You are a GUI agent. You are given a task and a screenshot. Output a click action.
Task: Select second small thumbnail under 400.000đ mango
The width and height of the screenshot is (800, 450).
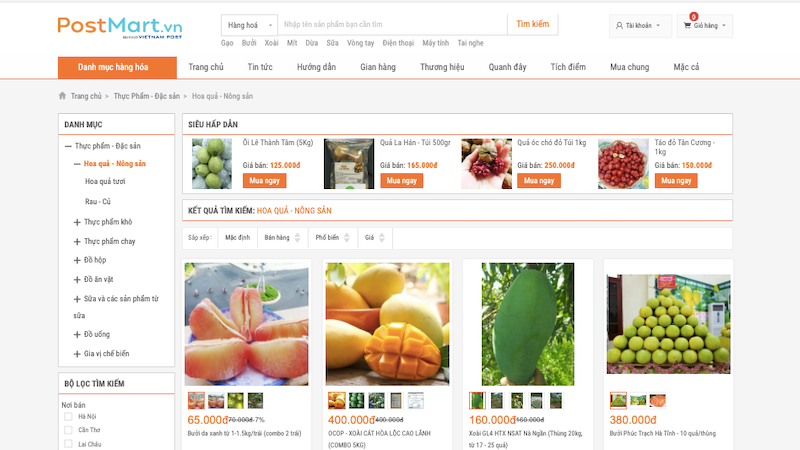tap(357, 401)
